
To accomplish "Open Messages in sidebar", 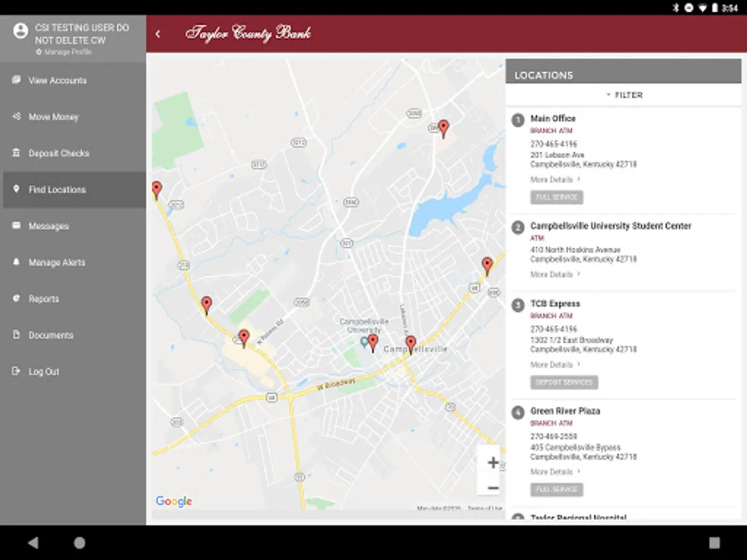I will point(73,226).
